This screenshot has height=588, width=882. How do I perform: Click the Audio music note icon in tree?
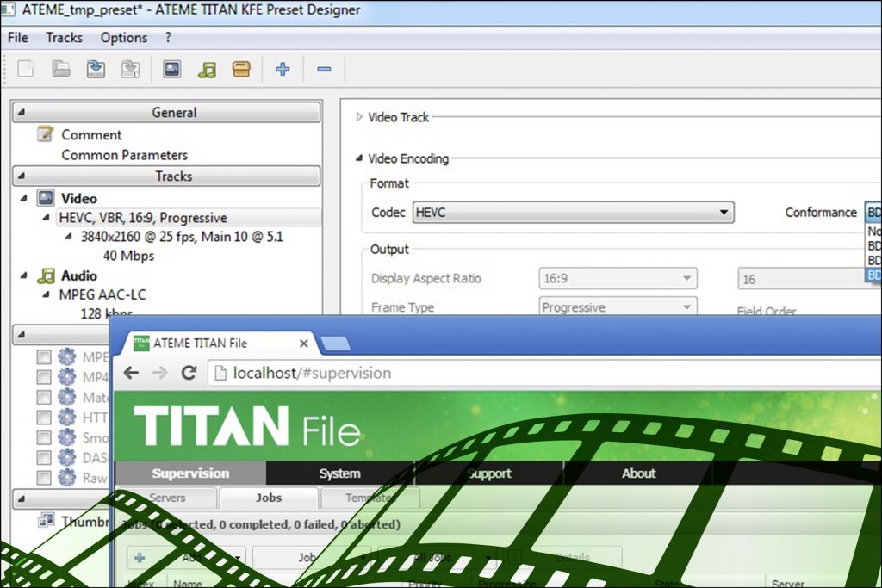[x=46, y=275]
